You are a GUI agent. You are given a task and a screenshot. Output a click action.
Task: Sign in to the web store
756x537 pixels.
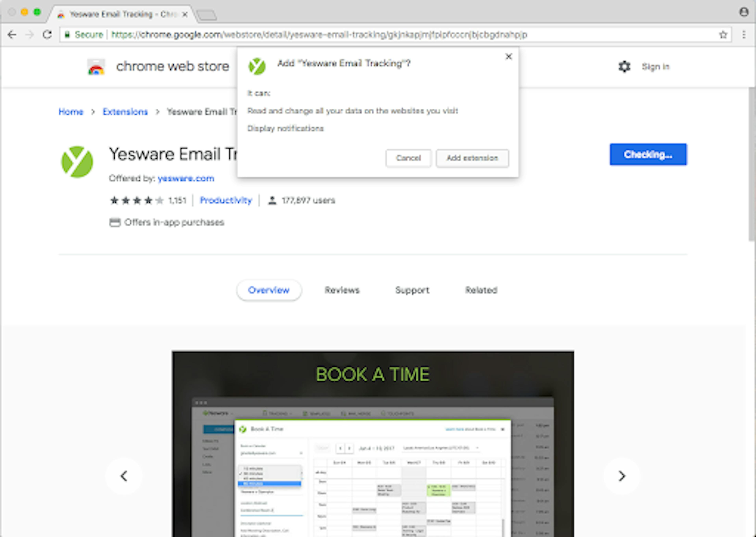[x=655, y=67]
